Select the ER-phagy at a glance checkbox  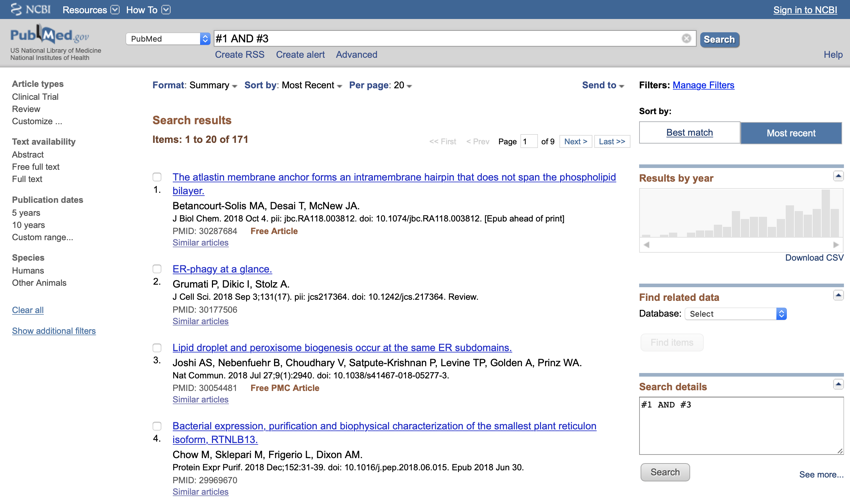(x=157, y=269)
